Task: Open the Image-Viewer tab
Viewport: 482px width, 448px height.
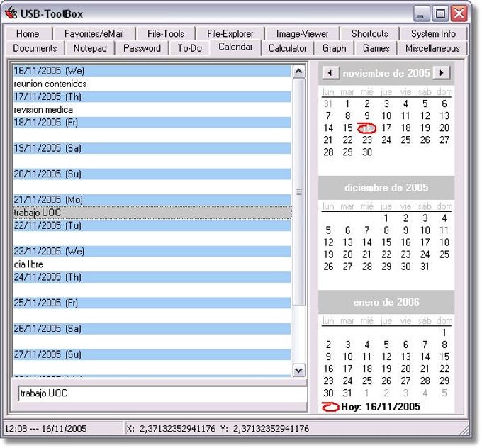Action: pyautogui.click(x=302, y=33)
